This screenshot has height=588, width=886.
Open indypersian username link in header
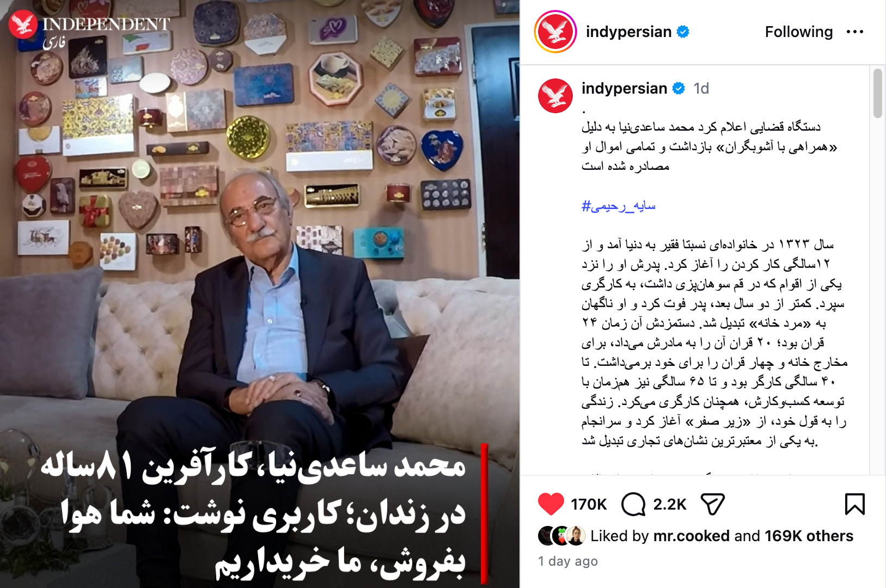click(x=628, y=32)
